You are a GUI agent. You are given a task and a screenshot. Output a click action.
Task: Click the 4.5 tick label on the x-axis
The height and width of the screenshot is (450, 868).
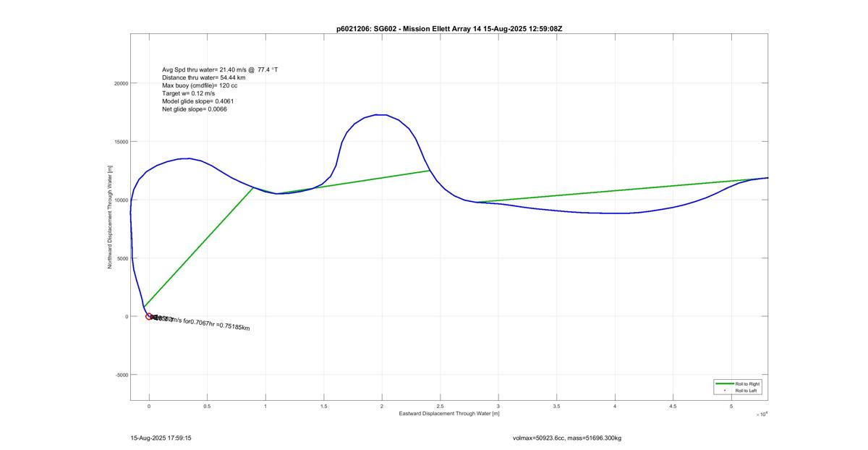pyautogui.click(x=673, y=407)
